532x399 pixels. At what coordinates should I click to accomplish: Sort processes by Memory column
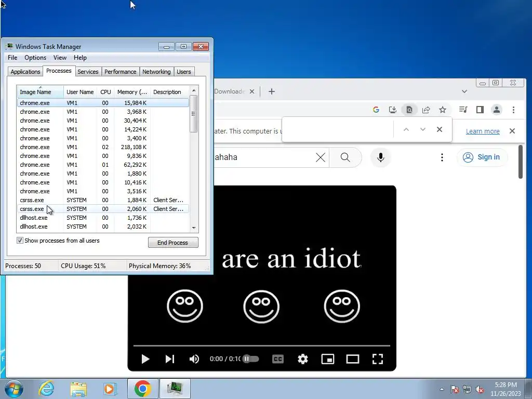pyautogui.click(x=132, y=92)
